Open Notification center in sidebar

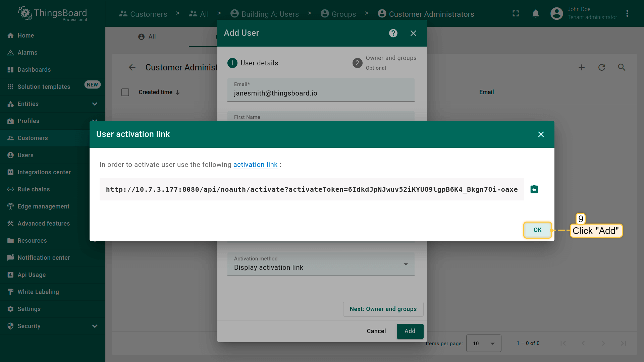44,258
